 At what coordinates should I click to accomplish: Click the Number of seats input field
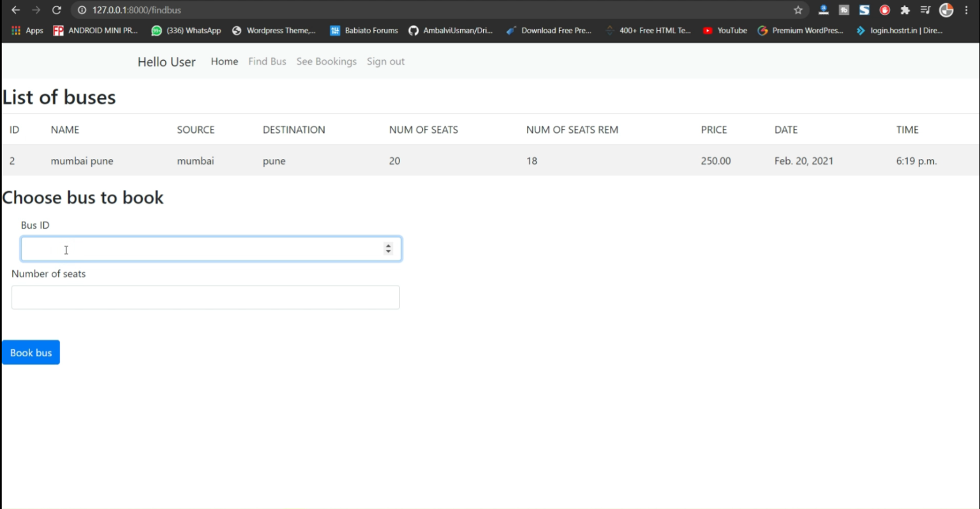coord(205,297)
